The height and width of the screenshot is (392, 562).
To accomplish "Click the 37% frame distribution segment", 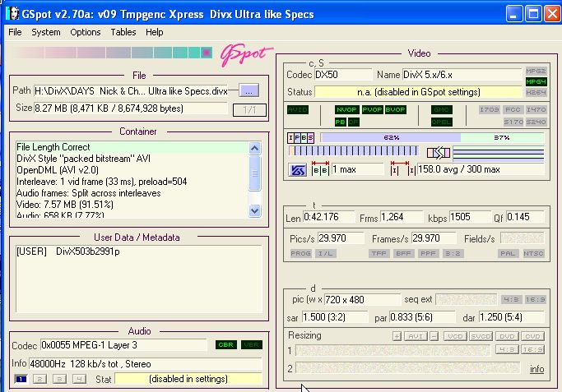I will point(502,137).
